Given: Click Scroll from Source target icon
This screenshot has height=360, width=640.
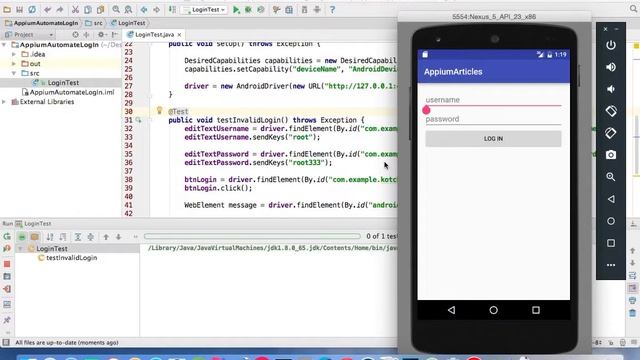Looking at the screenshot, I should click(75, 35).
